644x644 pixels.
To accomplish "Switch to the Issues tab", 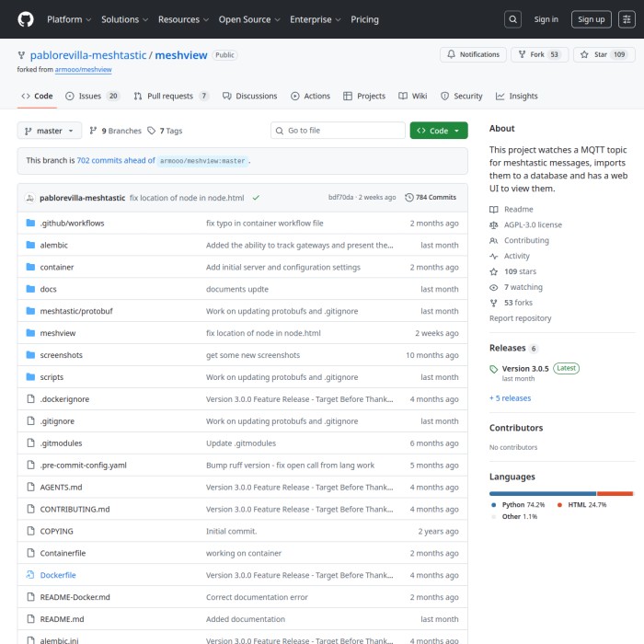I will [94, 96].
